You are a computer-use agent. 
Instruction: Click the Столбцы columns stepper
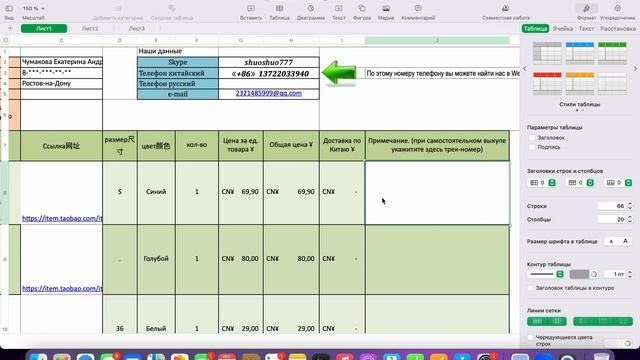tap(630, 219)
